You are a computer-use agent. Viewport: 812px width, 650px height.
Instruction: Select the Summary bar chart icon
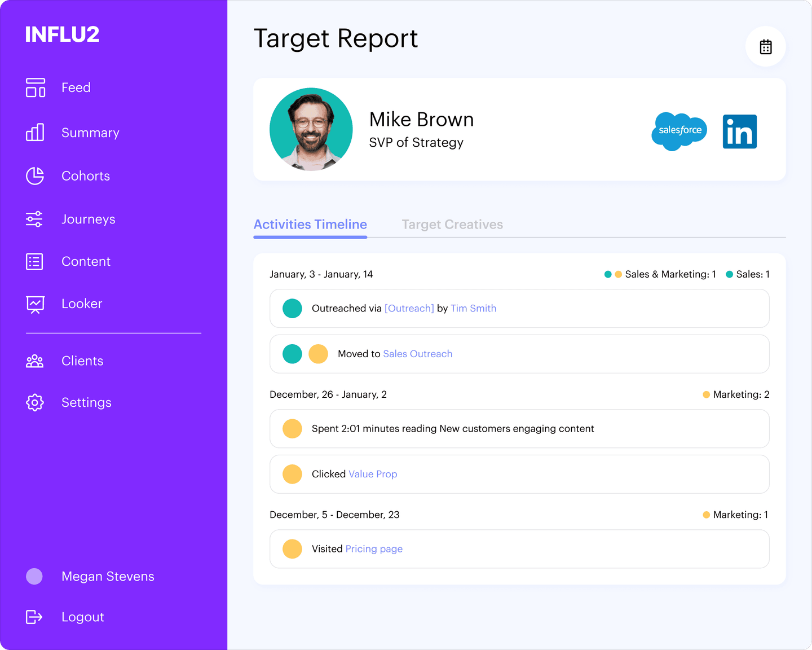[x=35, y=133]
